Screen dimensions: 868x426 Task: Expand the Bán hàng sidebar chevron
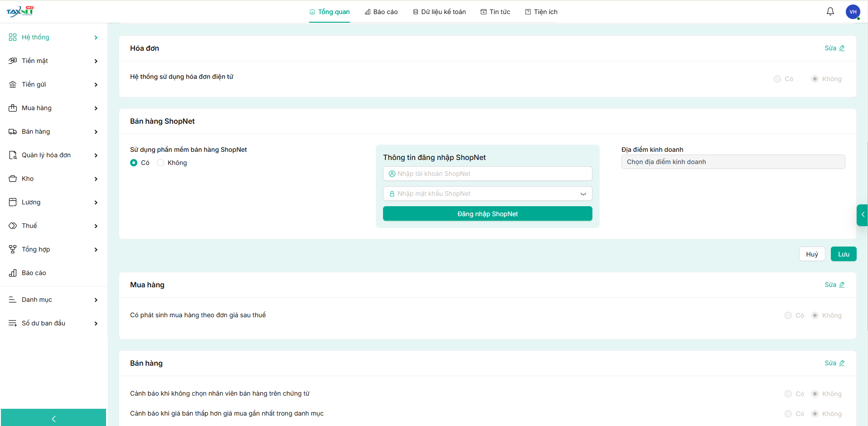pyautogui.click(x=96, y=132)
